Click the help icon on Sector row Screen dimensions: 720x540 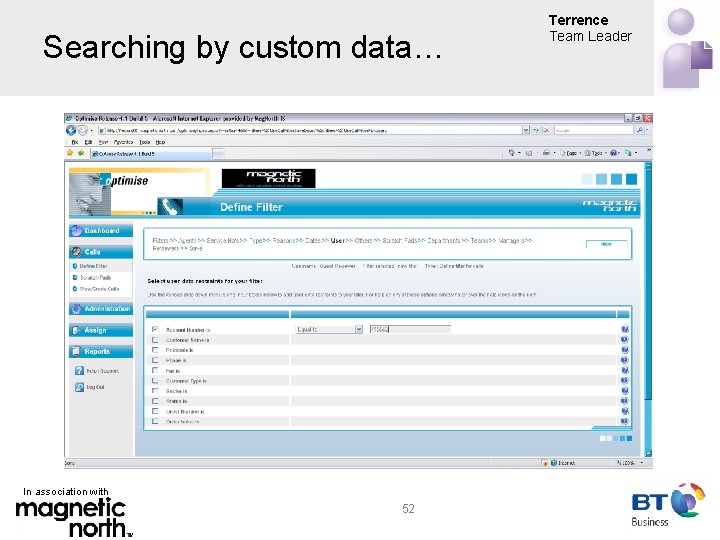pyautogui.click(x=624, y=391)
